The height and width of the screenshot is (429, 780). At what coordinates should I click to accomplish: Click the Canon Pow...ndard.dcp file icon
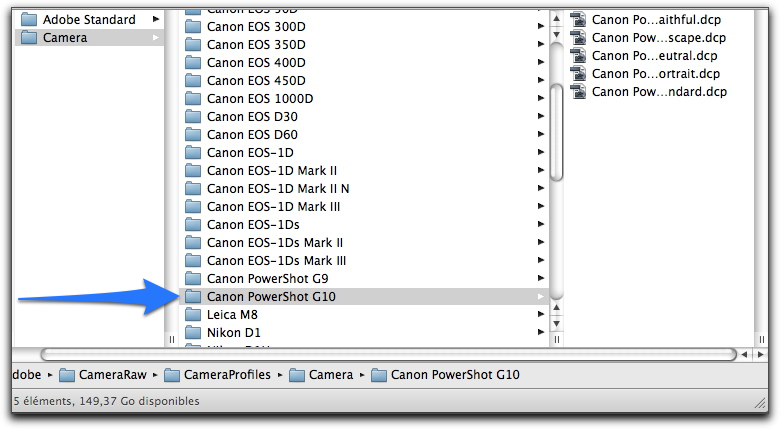pyautogui.click(x=578, y=91)
